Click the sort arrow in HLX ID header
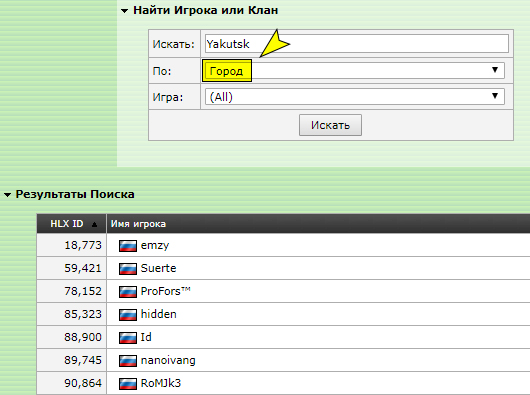530x395 pixels. tap(94, 224)
